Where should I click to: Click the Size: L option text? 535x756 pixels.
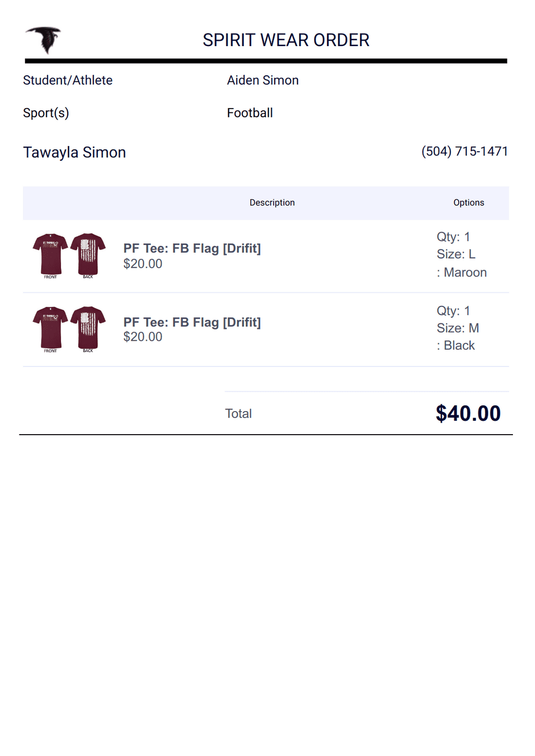click(x=456, y=254)
